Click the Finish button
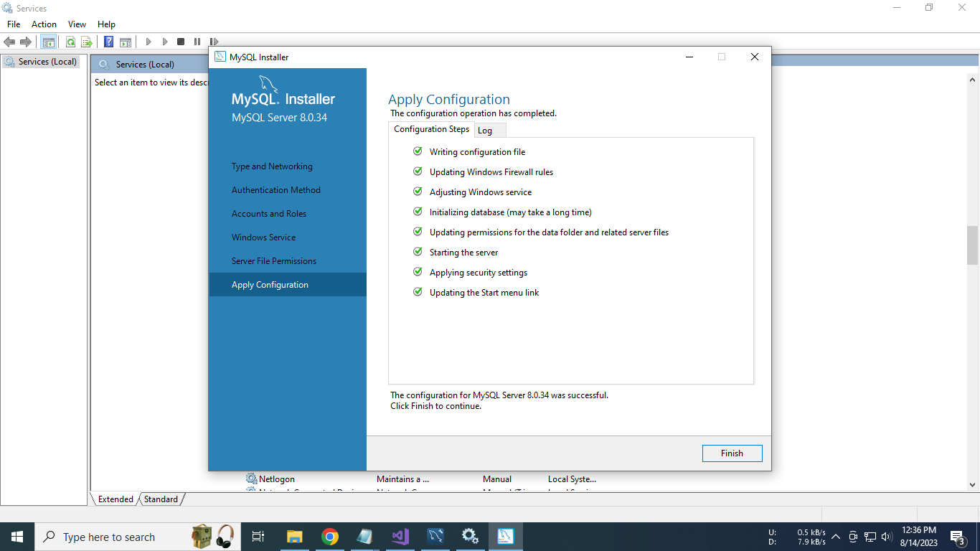This screenshot has height=551, width=980. [732, 453]
